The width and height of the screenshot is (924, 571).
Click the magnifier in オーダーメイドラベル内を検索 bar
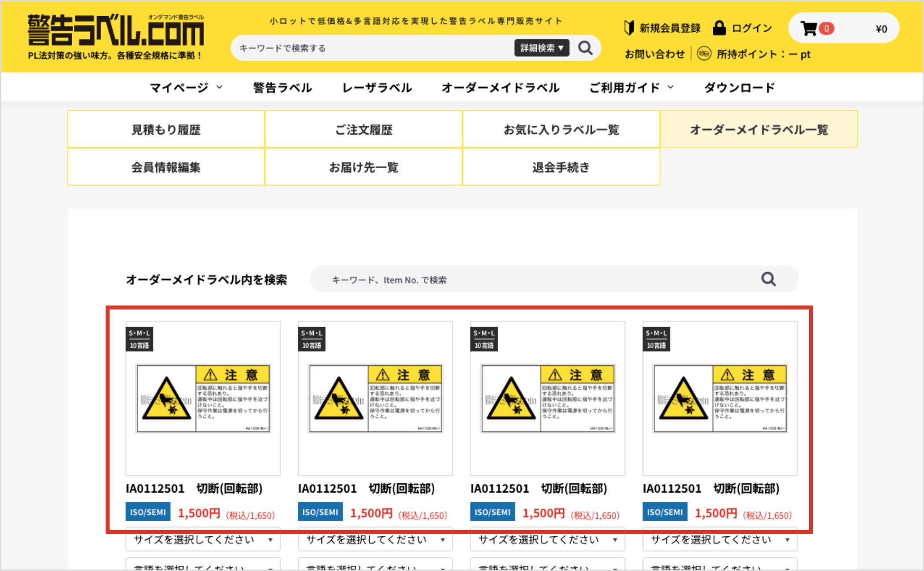point(768,279)
